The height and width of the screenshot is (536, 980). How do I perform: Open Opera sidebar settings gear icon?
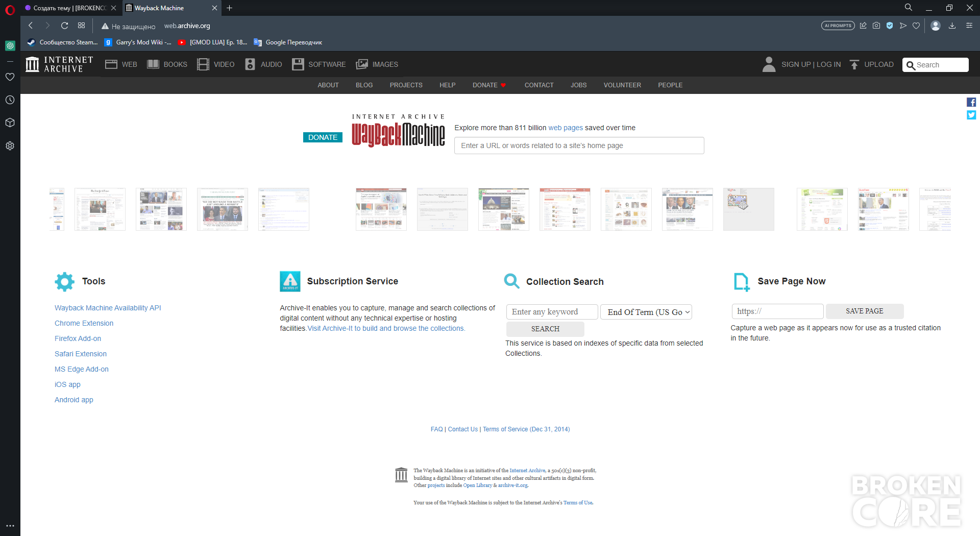coord(10,146)
